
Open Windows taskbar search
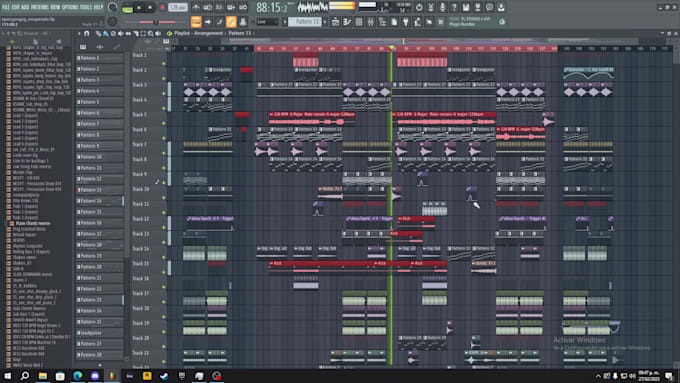point(25,376)
